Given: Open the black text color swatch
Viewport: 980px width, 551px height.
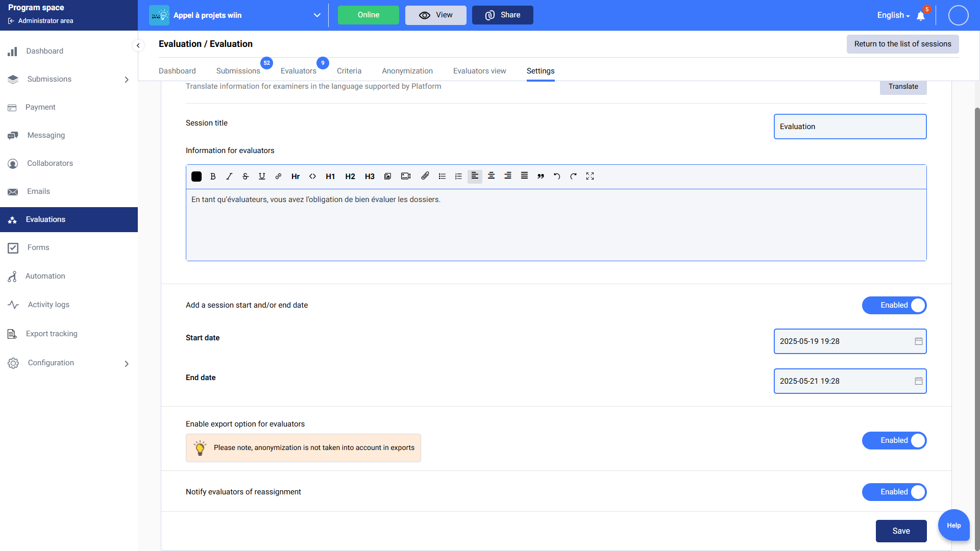Looking at the screenshot, I should point(197,177).
